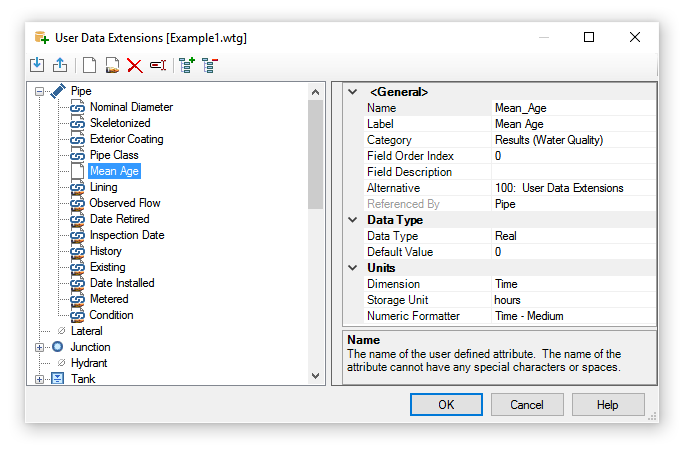Click the Collapse All tree icon

tap(209, 65)
